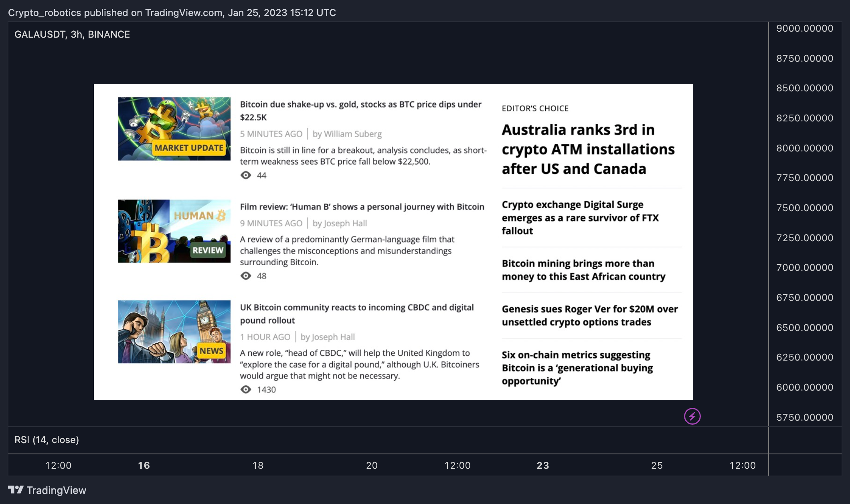The width and height of the screenshot is (850, 504).
Task: Open 'Genesis sues Roger Ver' article
Action: (x=590, y=315)
